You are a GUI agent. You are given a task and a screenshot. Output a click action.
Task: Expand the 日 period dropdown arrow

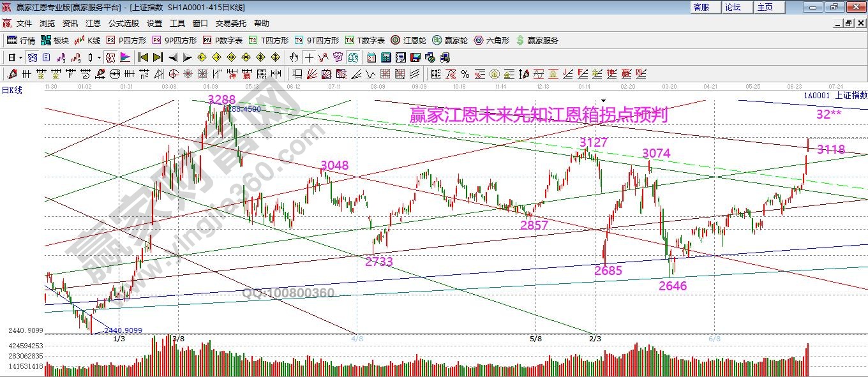tap(21, 57)
